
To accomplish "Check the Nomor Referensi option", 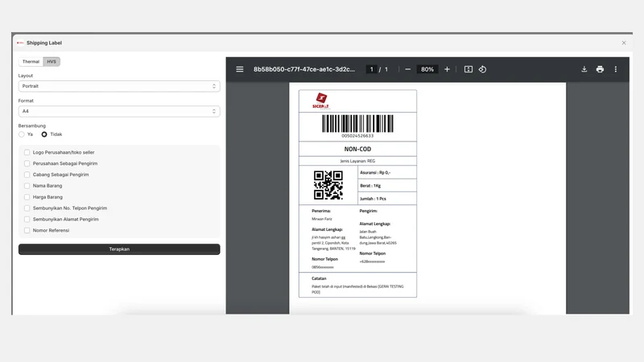I will [27, 230].
